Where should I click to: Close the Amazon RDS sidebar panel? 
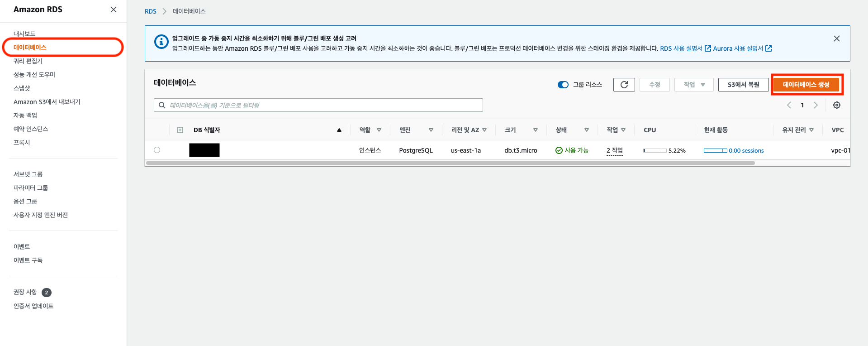point(114,10)
